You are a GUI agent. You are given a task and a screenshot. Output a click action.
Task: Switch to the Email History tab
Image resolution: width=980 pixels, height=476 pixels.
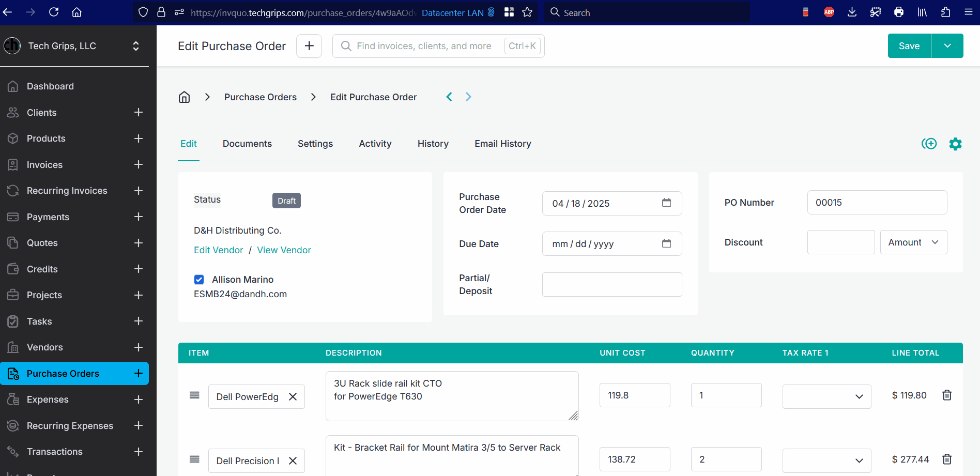503,144
